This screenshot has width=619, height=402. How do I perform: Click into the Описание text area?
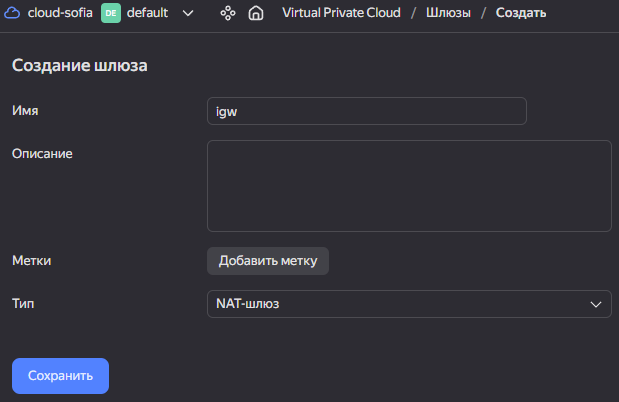pos(409,186)
